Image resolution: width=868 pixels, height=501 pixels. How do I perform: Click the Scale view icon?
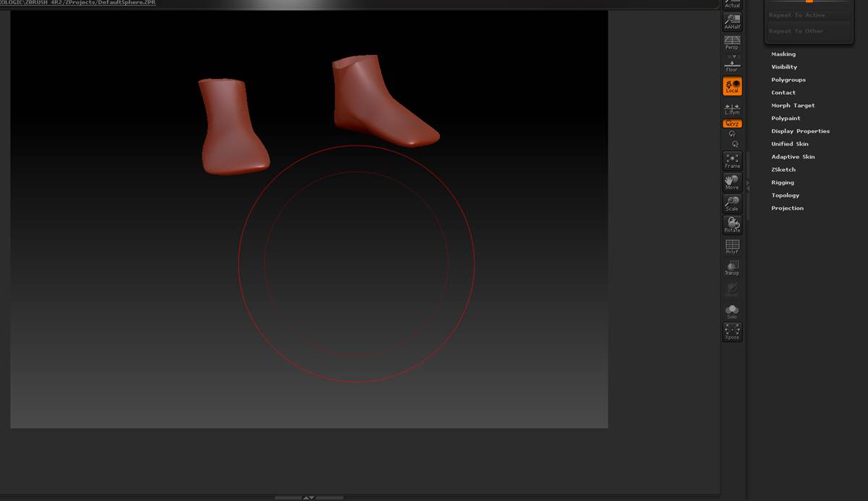pos(732,203)
